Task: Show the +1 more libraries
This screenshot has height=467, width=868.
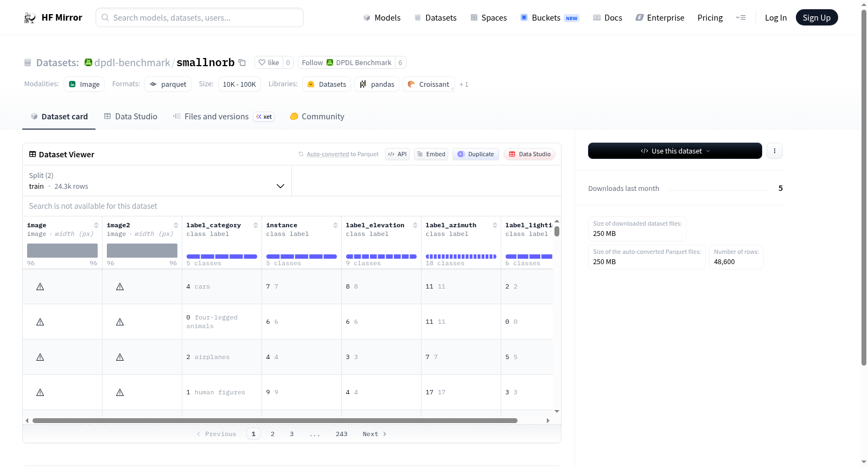Action: pos(464,84)
